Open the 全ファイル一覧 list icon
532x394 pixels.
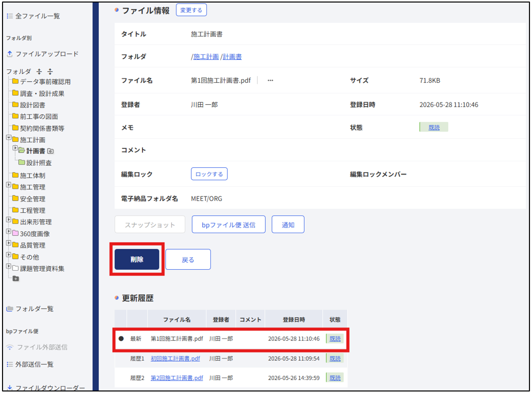10,16
